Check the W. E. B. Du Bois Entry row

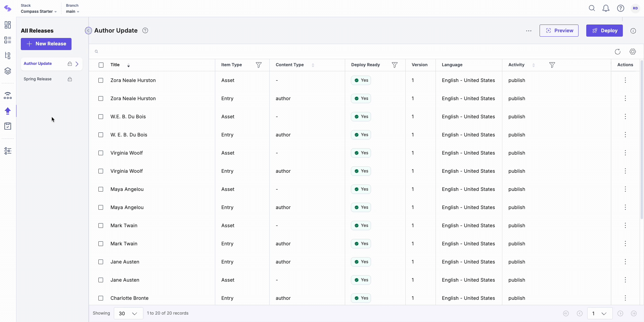(101, 135)
